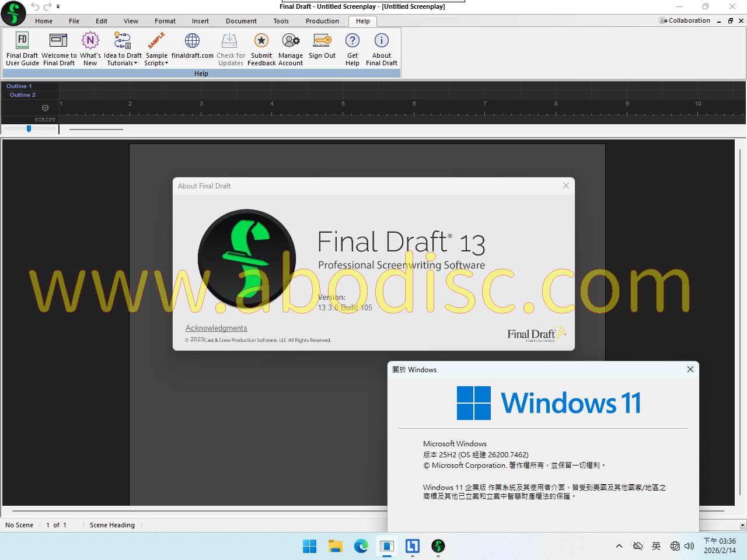
Task: Open the quick access toolbar dropdown arrow
Action: click(x=58, y=7)
